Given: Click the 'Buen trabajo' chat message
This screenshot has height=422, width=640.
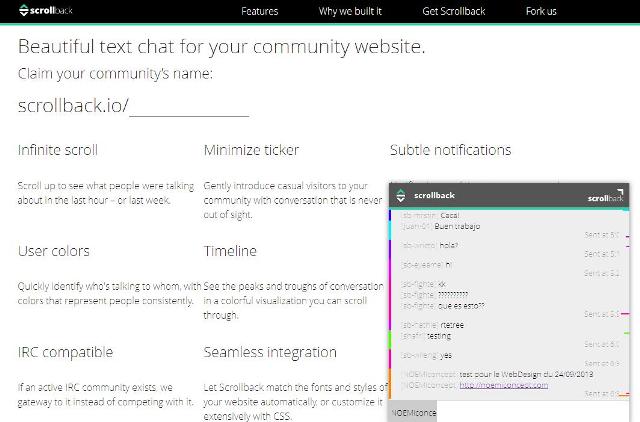Looking at the screenshot, I should (x=457, y=226).
